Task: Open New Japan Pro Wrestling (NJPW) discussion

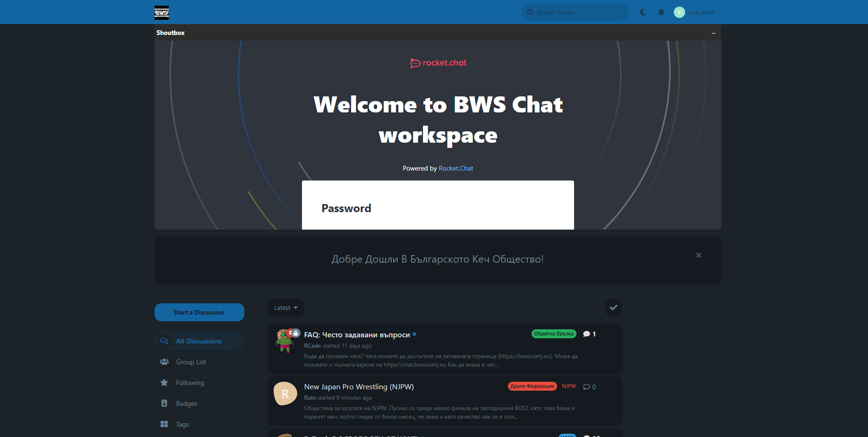Action: 359,386
